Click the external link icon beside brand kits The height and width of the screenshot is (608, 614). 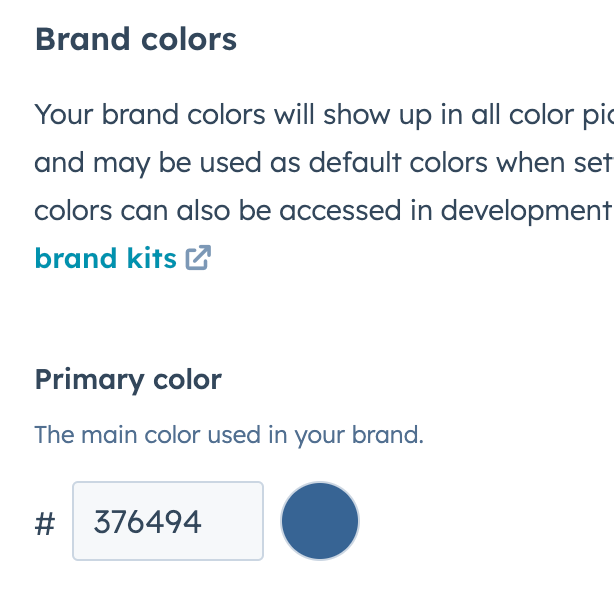199,258
